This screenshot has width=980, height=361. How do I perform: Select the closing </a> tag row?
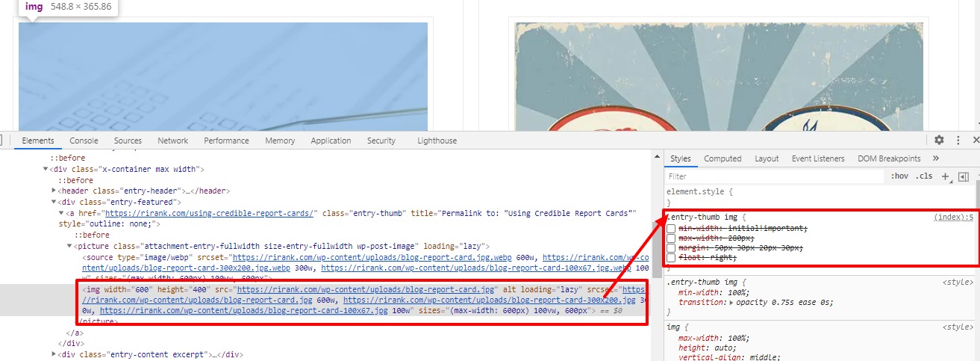[74, 333]
